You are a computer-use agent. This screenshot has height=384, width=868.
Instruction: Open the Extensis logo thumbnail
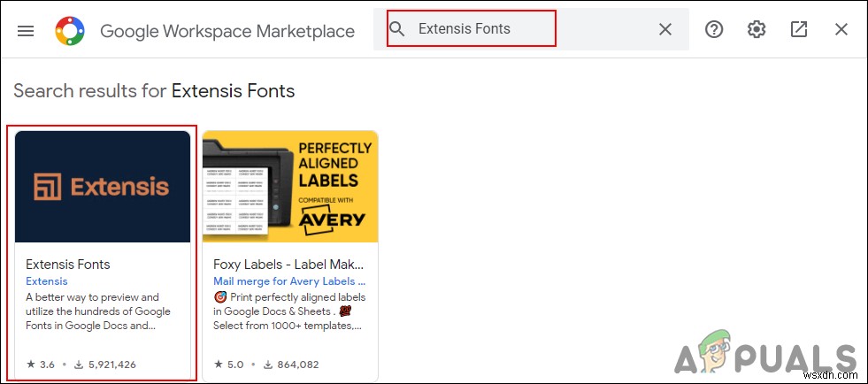pos(103,187)
